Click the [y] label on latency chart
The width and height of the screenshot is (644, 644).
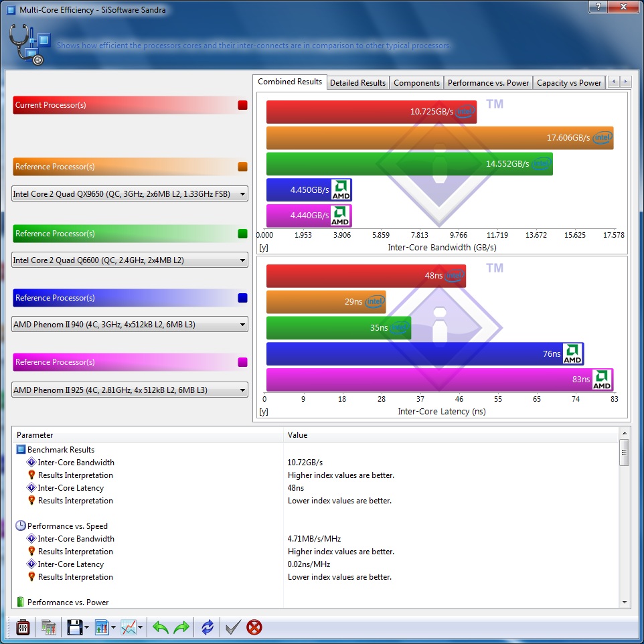(263, 412)
